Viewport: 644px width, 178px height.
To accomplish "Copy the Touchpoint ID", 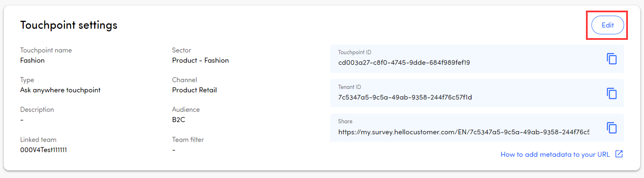I will point(611,59).
